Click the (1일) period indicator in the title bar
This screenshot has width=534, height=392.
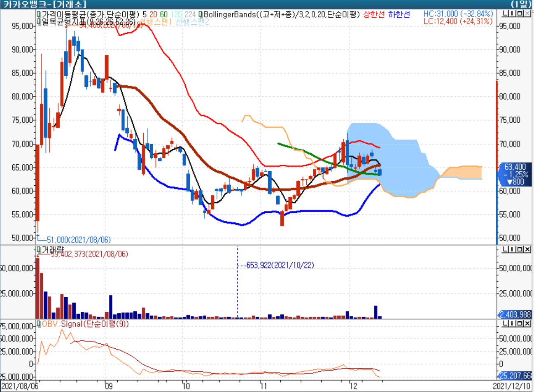521,5
